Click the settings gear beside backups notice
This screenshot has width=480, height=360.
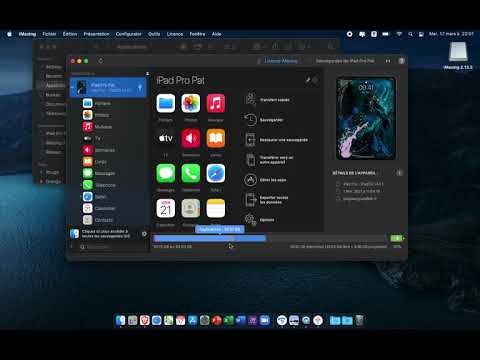tap(144, 234)
